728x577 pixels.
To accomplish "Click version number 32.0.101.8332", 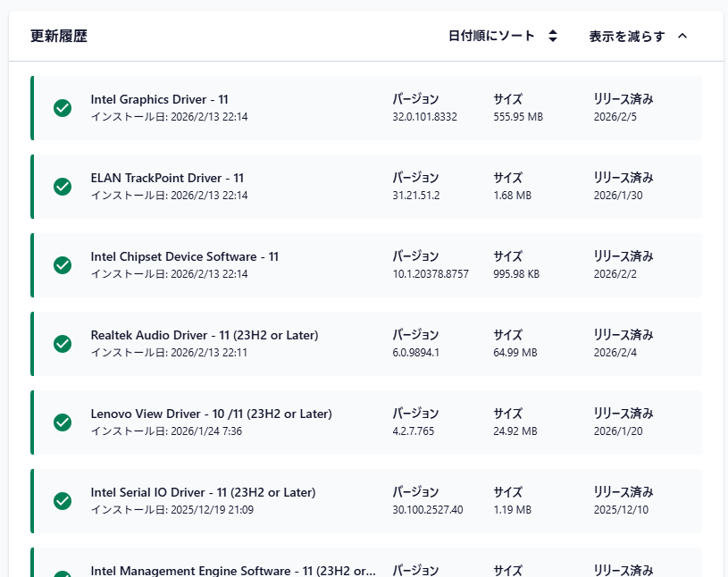I will (424, 117).
